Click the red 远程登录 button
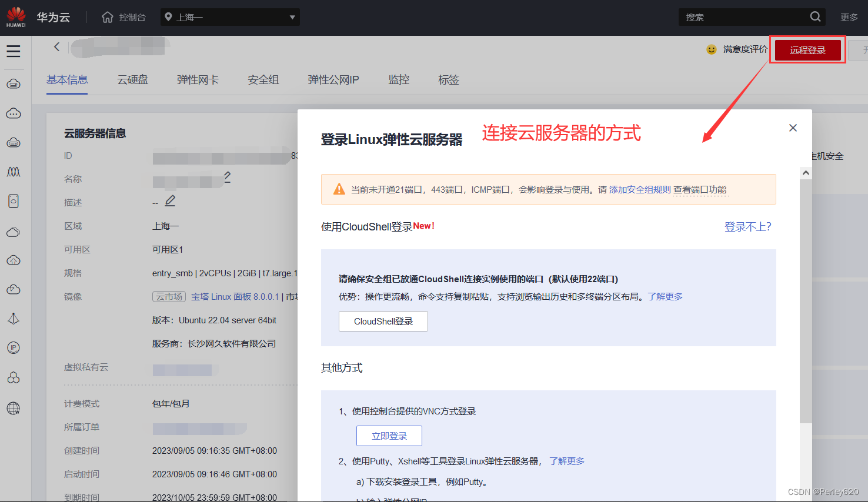 pyautogui.click(x=807, y=50)
